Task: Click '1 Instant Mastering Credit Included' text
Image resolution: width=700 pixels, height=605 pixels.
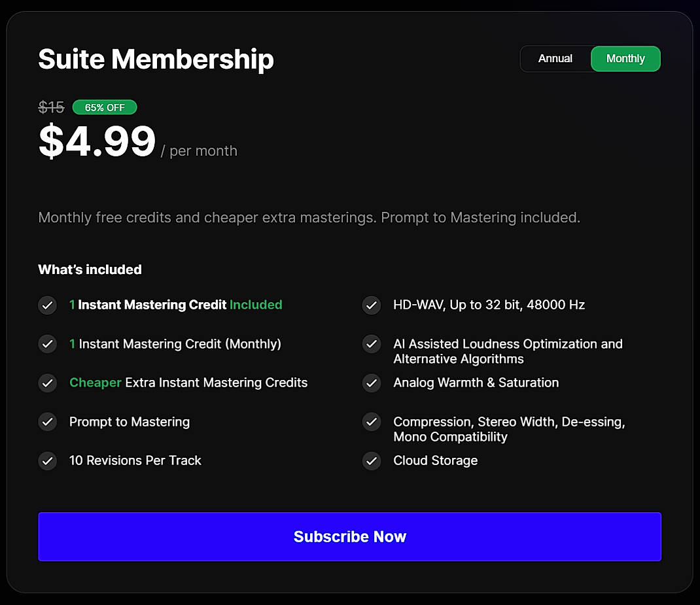Action: 176,305
